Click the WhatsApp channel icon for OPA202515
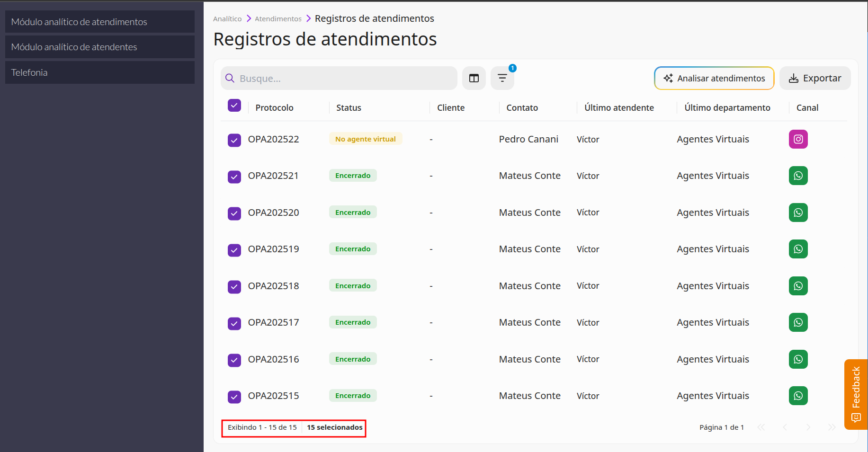The image size is (868, 452). click(x=798, y=396)
